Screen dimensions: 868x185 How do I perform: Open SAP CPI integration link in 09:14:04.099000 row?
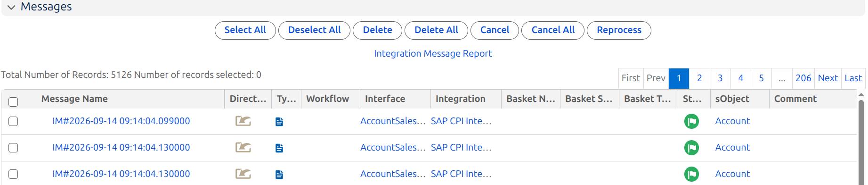pos(461,121)
